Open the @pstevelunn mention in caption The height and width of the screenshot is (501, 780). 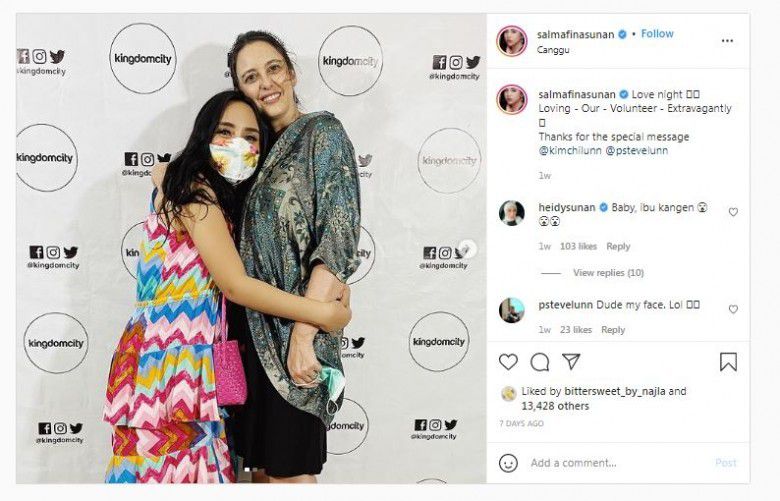point(637,150)
